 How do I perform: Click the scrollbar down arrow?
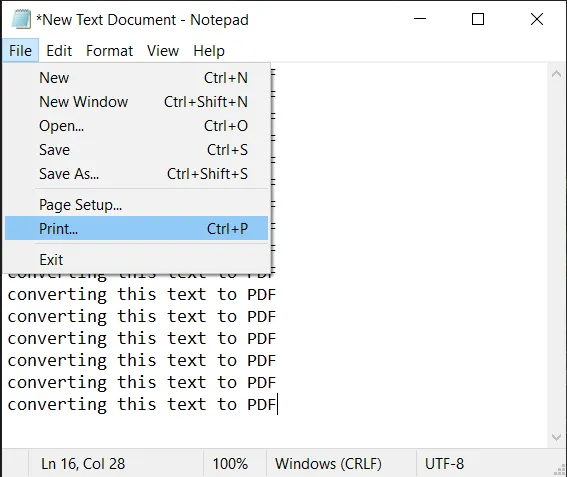click(x=556, y=437)
